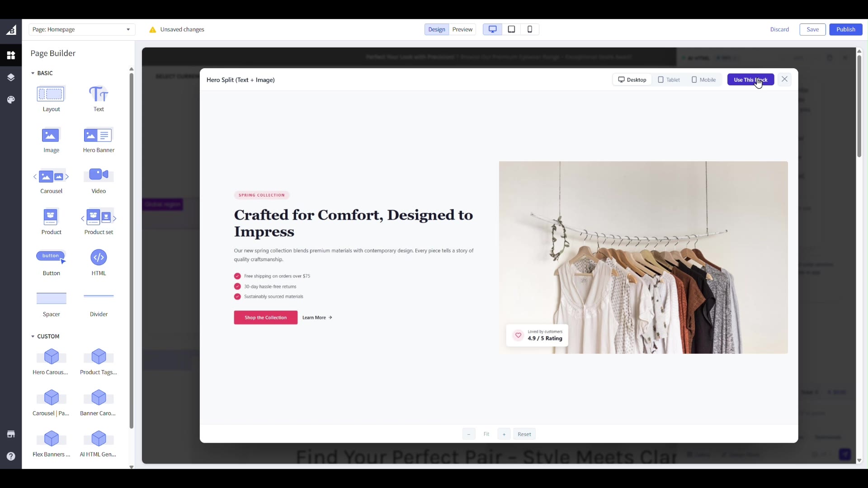Select the Layout widget
This screenshot has width=868, height=488.
[x=51, y=99]
